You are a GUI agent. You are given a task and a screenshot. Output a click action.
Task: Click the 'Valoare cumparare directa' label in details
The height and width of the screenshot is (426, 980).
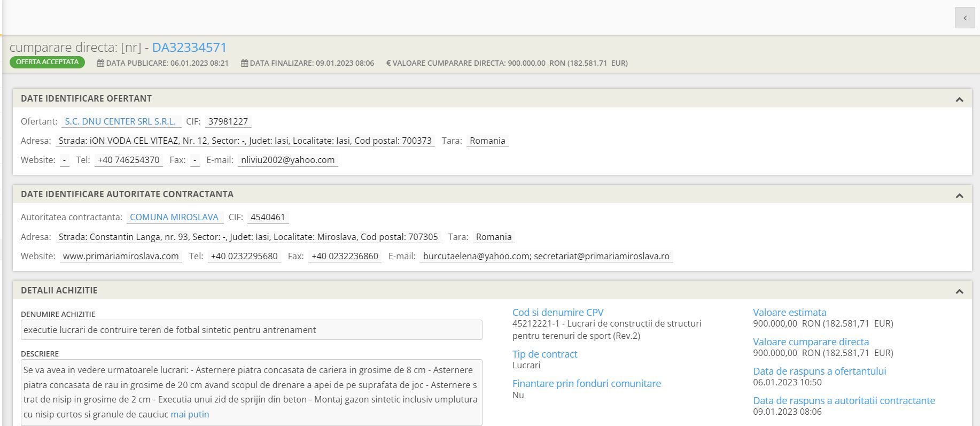811,342
